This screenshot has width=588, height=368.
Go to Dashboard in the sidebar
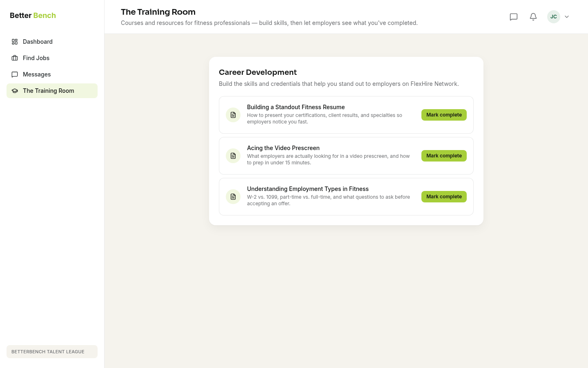pos(52,42)
